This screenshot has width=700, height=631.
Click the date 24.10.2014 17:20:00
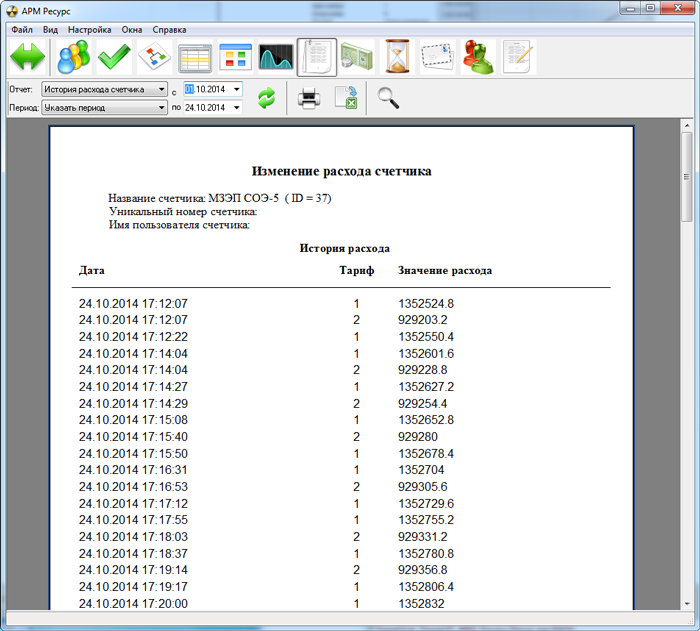(133, 604)
